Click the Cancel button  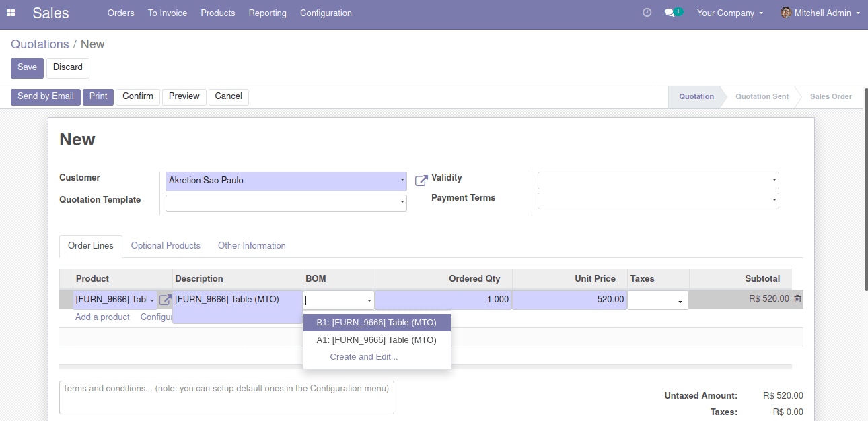(229, 96)
